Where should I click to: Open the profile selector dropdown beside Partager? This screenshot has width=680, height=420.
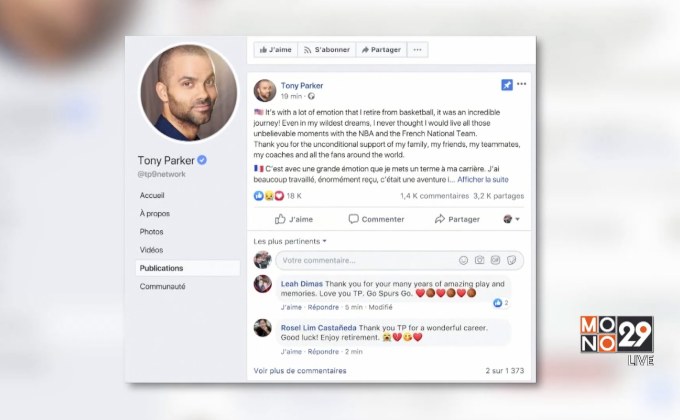tap(511, 219)
